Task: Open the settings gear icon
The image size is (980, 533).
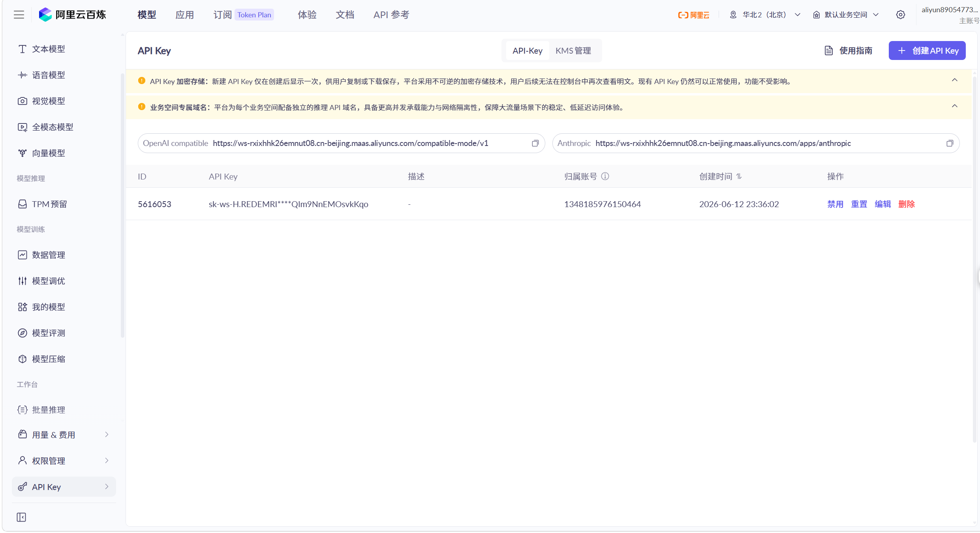Action: pyautogui.click(x=900, y=15)
